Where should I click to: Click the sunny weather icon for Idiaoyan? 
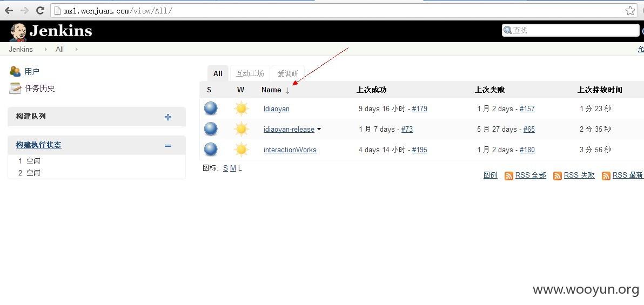[x=241, y=109]
